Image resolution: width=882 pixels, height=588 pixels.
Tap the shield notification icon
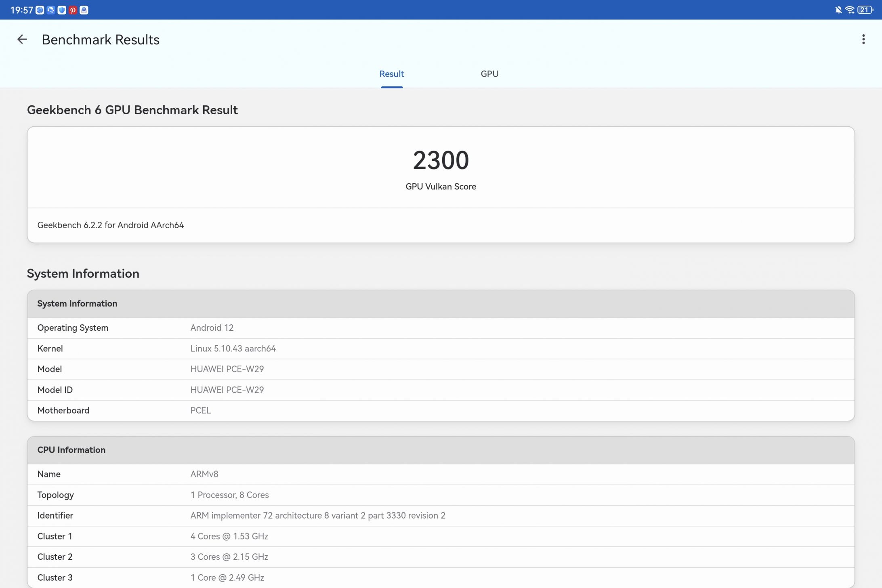tap(62, 10)
